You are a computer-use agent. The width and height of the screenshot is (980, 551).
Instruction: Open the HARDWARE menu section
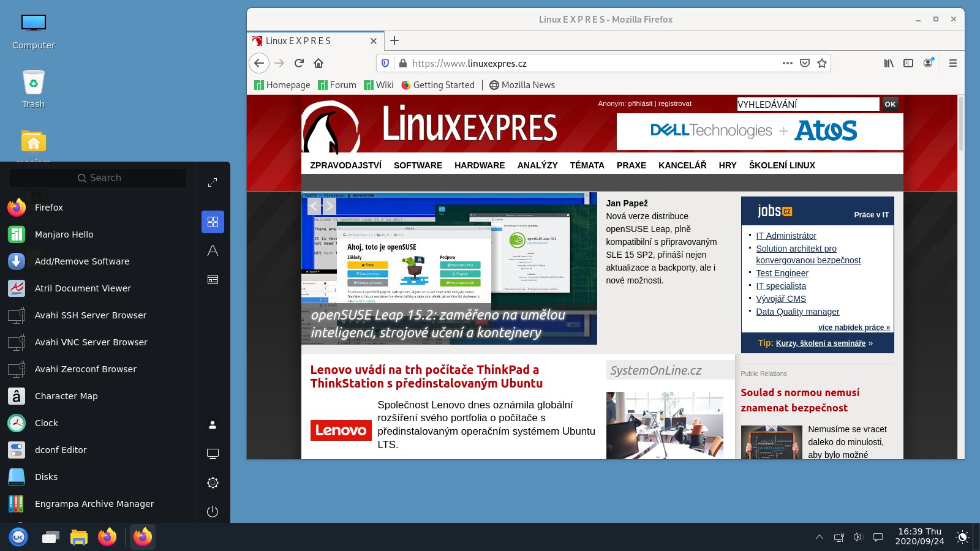click(480, 165)
